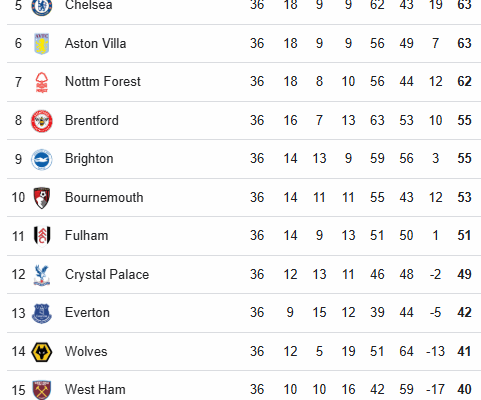The height and width of the screenshot is (400, 481).
Task: Click the Crystal Palace eagle crest
Action: 42,275
